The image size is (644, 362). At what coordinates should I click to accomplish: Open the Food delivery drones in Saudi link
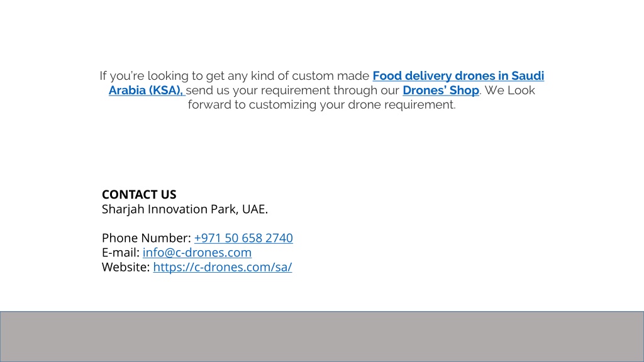458,76
